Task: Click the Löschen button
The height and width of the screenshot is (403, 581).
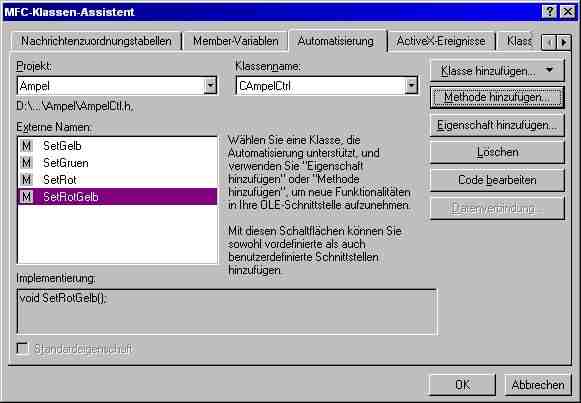Action: 497,152
